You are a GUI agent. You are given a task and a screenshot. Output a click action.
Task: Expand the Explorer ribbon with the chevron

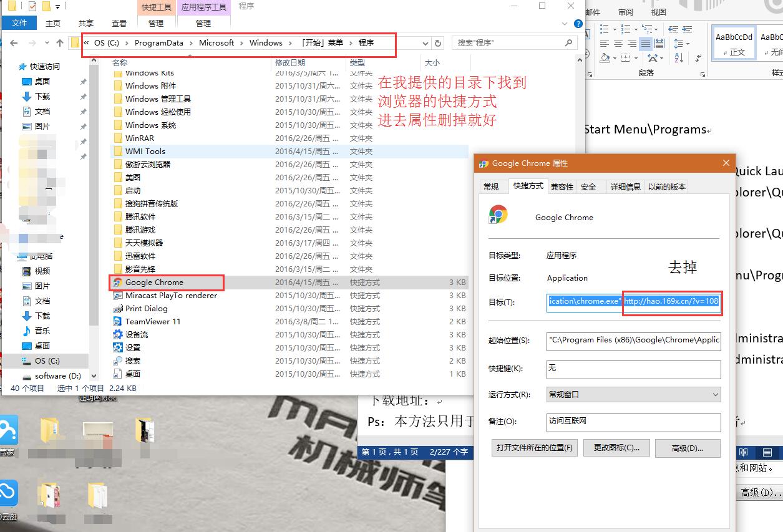click(x=566, y=23)
